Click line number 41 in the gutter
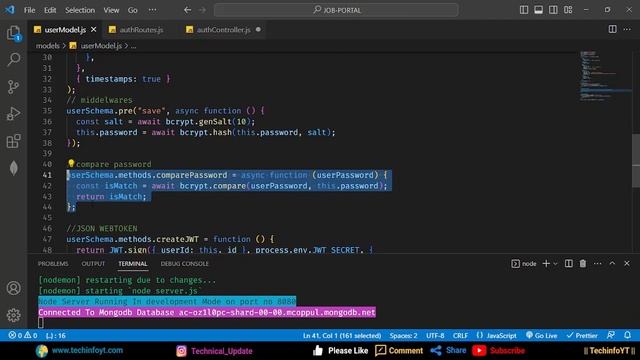This screenshot has height=360, width=640. pyautogui.click(x=47, y=175)
